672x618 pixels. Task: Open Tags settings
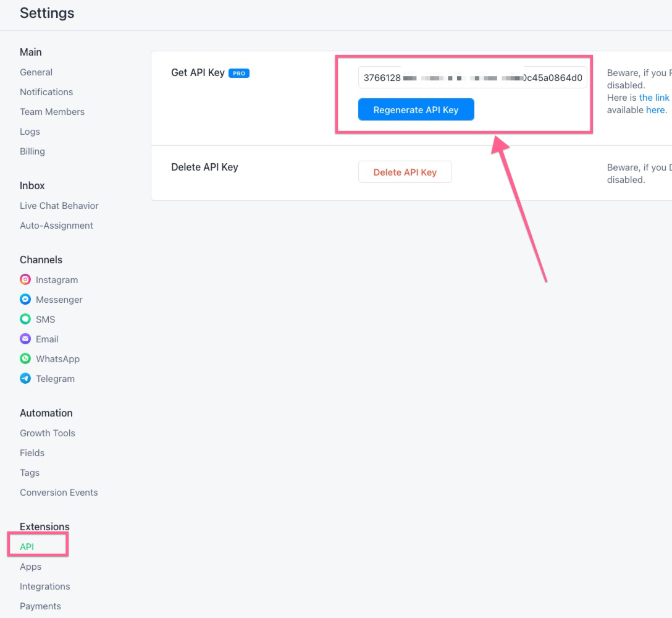coord(30,473)
